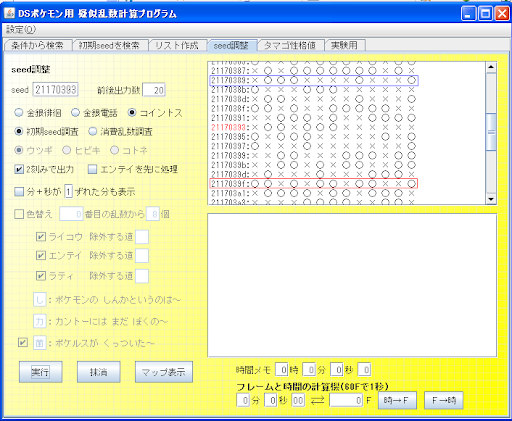Select the 金銀徘徊 radio button
The width and height of the screenshot is (512, 421).
pyautogui.click(x=19, y=113)
